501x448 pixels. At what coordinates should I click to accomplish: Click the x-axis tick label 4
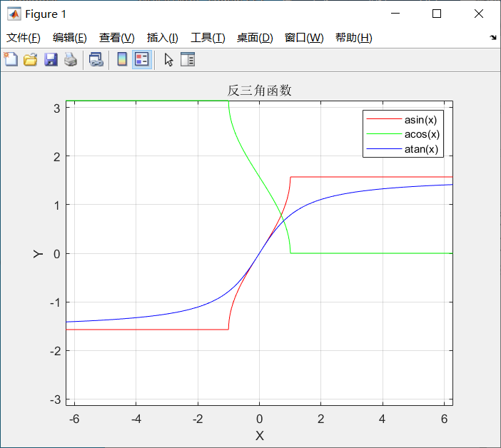tap(382, 419)
